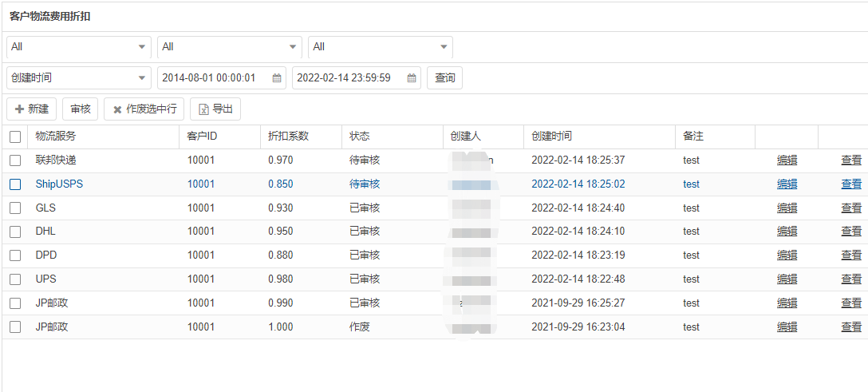Click the 客户物流费用折扣 page title
The image size is (868, 392).
49,17
